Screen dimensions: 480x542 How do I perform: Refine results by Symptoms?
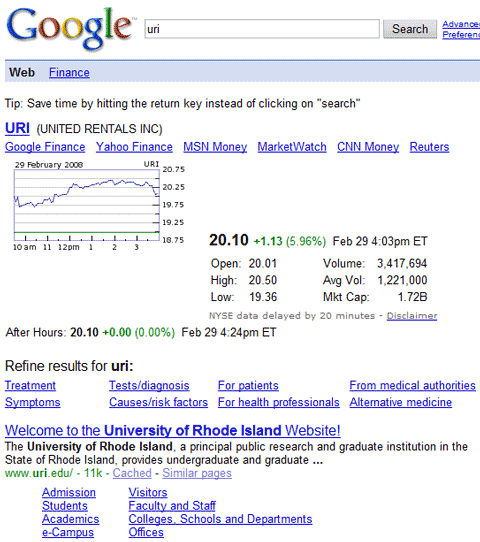(x=32, y=402)
